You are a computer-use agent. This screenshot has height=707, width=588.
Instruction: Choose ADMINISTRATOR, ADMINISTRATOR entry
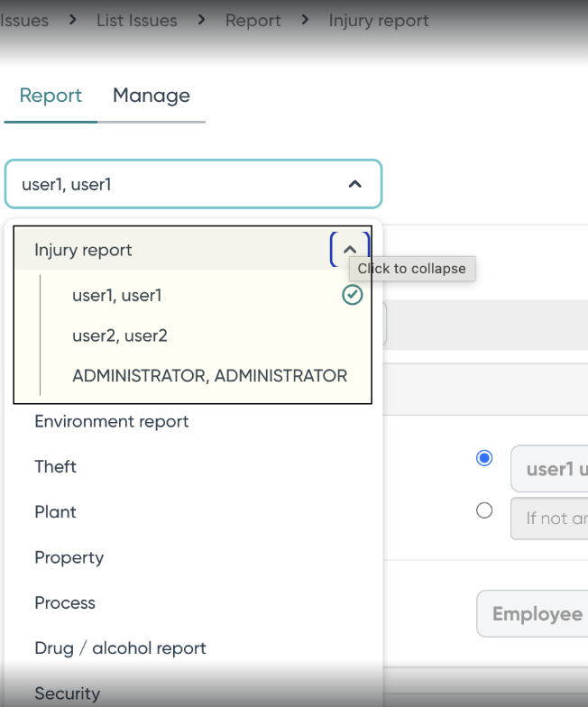coord(209,375)
